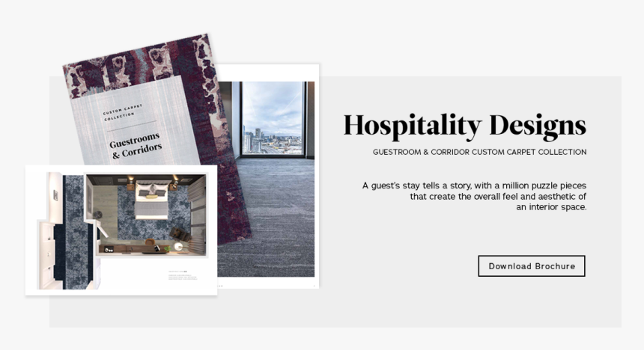Select the guestroom floor plan thumbnail

tap(121, 230)
